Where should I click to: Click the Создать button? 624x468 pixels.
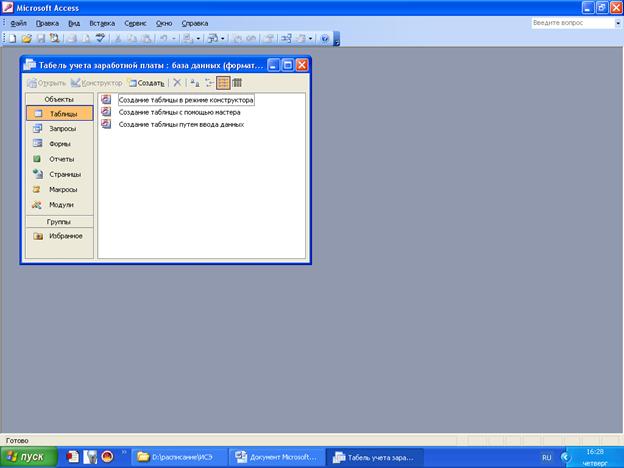tap(146, 83)
